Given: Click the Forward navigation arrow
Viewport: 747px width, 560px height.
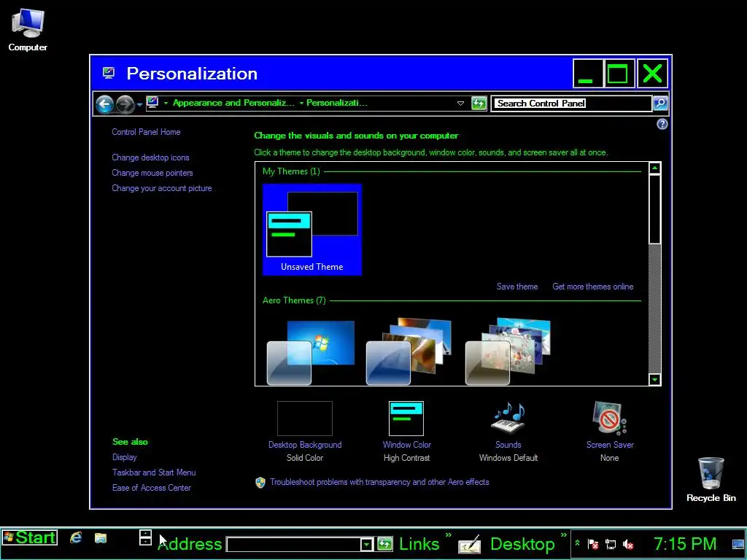Looking at the screenshot, I should coord(125,104).
